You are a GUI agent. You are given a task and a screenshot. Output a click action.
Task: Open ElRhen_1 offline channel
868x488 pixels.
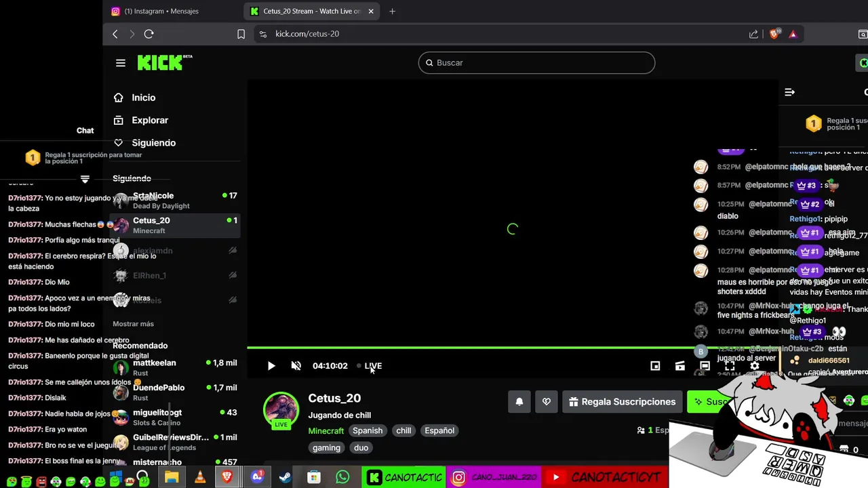[175, 275]
